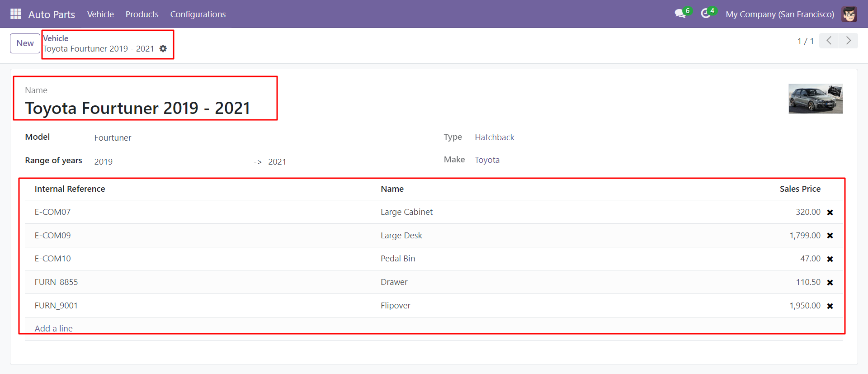Delete the Large Desk row
868x374 pixels.
coord(830,236)
